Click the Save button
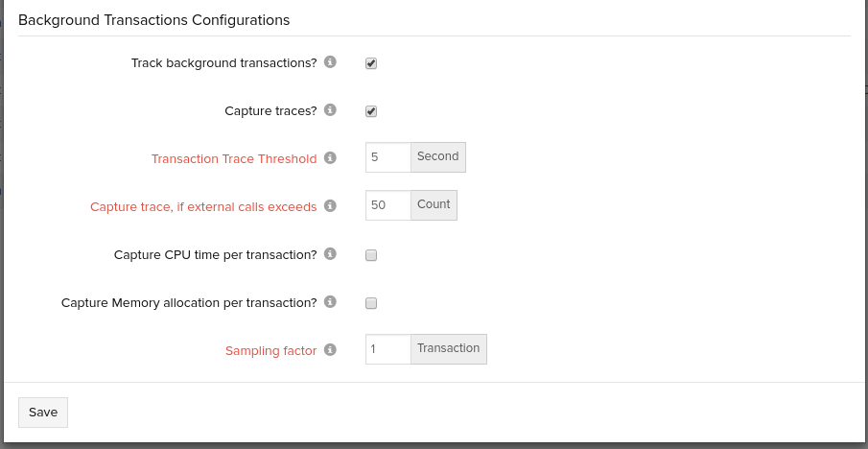868x449 pixels. point(43,413)
